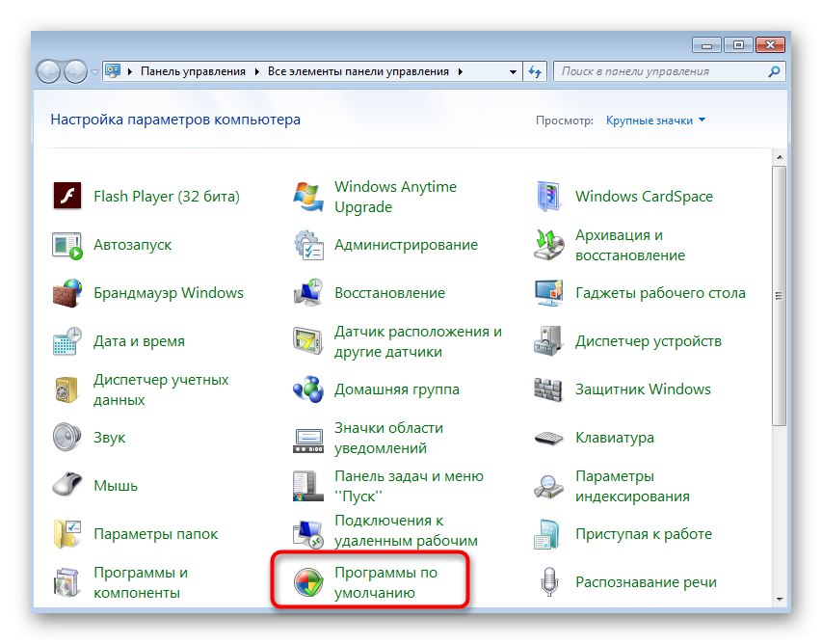This screenshot has height=644, width=822.
Task: Open the Диспетчер устройств text link
Action: (648, 341)
